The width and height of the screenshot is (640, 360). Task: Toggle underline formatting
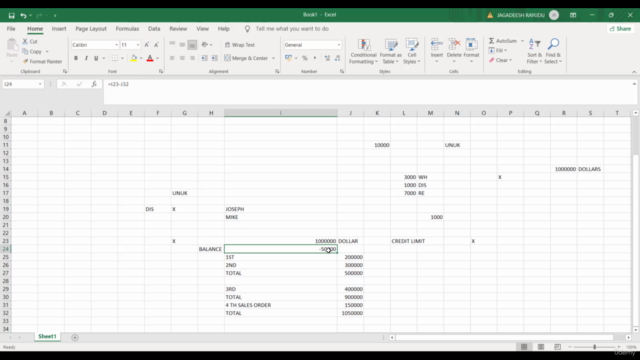tap(96, 58)
